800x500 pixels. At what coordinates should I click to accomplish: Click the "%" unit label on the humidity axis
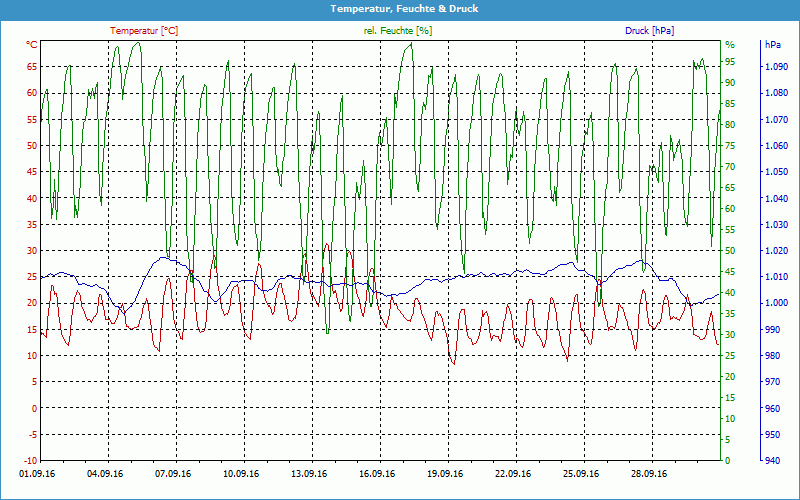pos(730,45)
